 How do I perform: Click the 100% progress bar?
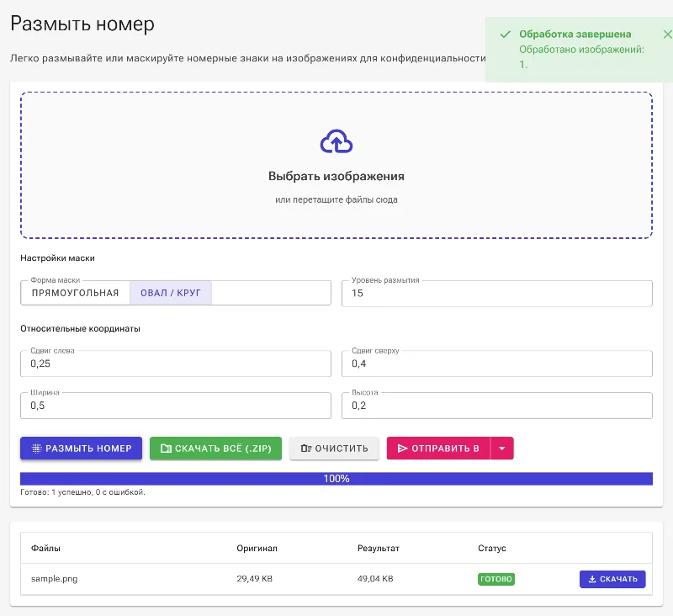click(336, 479)
